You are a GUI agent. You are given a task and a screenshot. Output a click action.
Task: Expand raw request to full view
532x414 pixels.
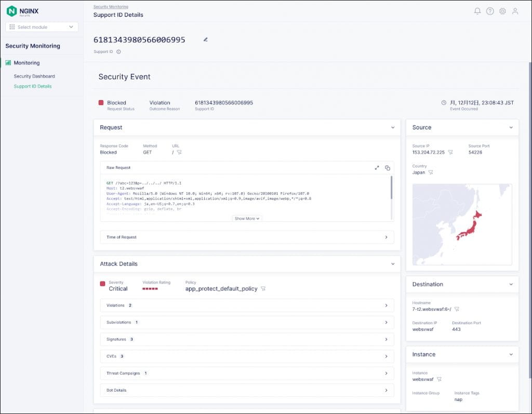(x=377, y=168)
